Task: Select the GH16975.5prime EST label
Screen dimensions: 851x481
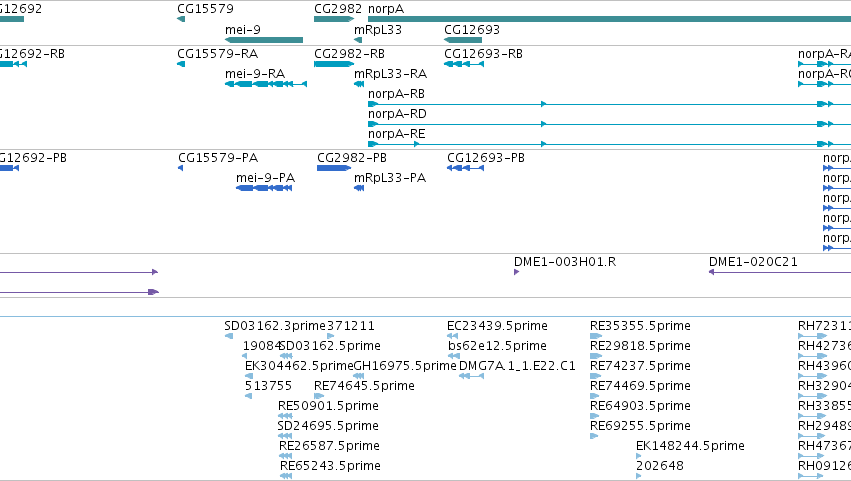Action: (x=405, y=366)
